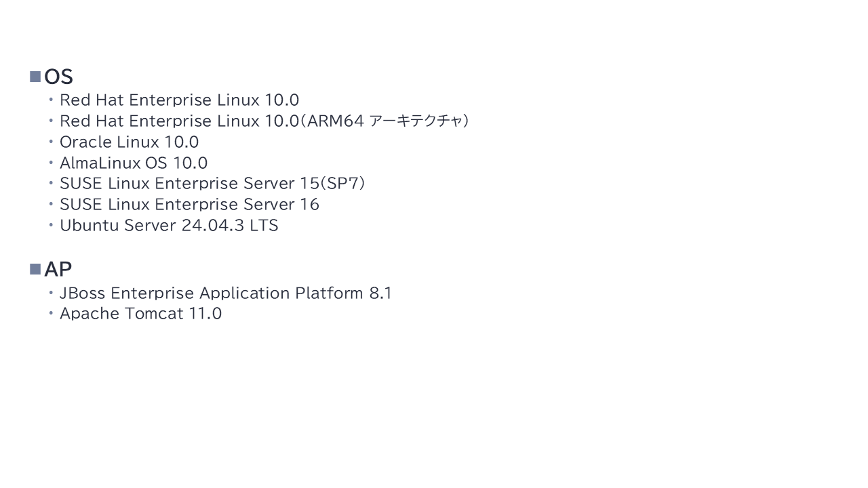Click the square bullet beside AP heading
868x488 pixels.
tap(35, 270)
